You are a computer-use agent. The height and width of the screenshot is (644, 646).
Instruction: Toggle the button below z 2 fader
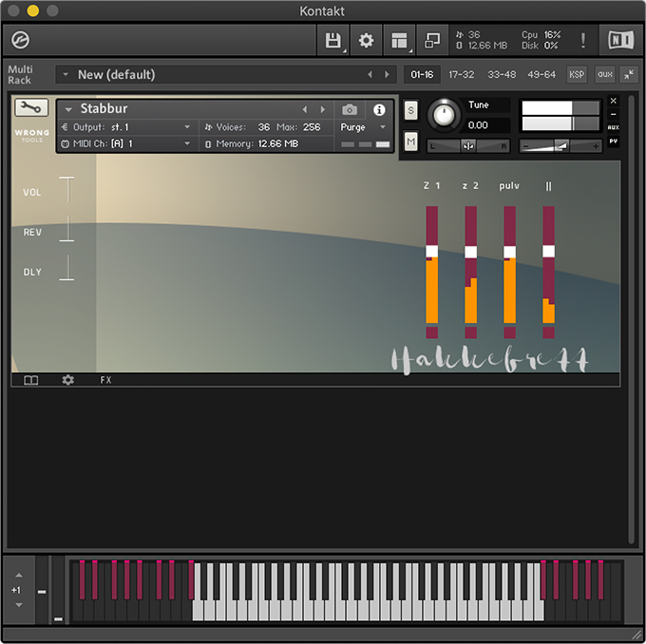pos(470,332)
